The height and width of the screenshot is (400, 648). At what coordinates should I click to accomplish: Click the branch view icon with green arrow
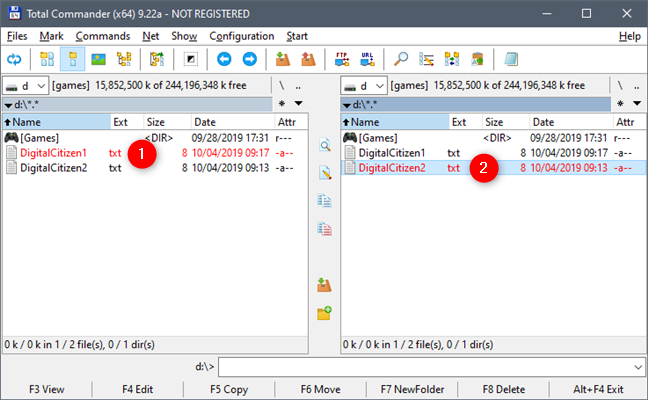[x=157, y=60]
